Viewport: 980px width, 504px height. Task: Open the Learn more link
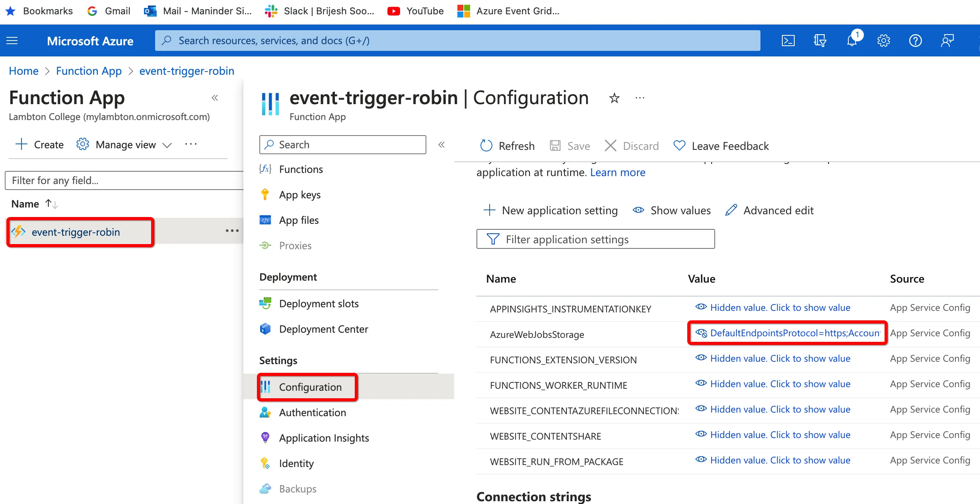[617, 173]
